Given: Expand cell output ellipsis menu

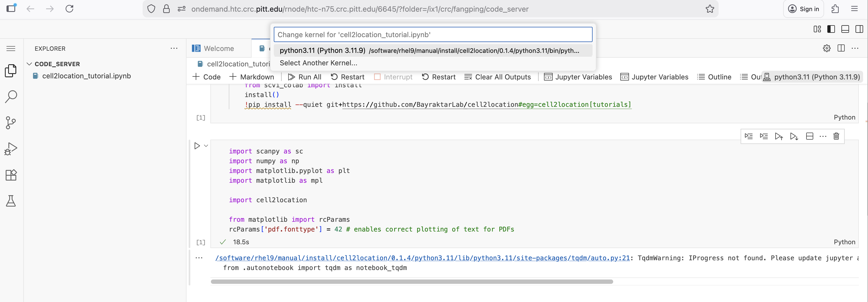Looking at the screenshot, I should coord(199,258).
